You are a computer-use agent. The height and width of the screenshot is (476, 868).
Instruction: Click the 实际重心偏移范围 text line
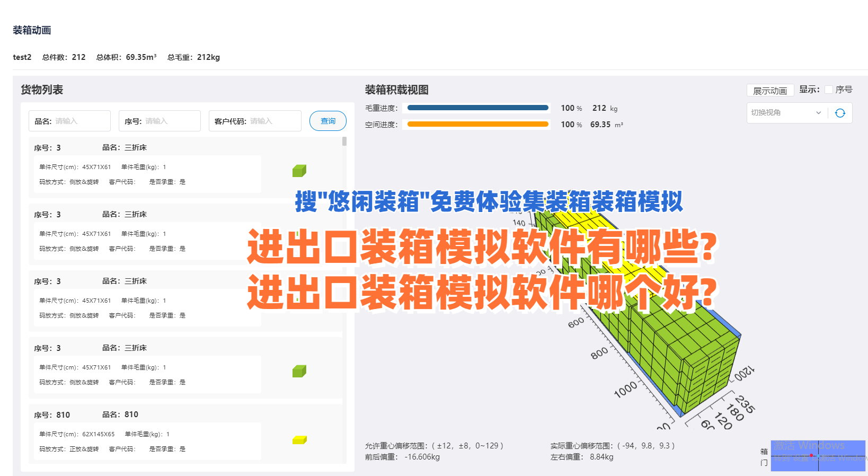(613, 446)
